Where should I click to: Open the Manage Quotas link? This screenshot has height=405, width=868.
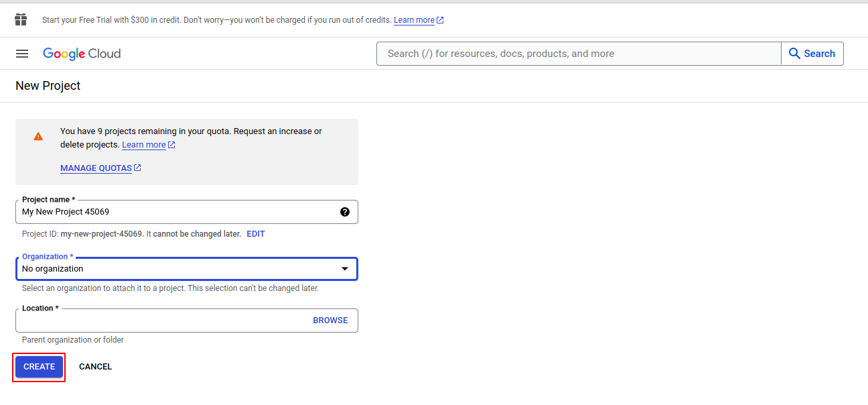pyautogui.click(x=96, y=168)
